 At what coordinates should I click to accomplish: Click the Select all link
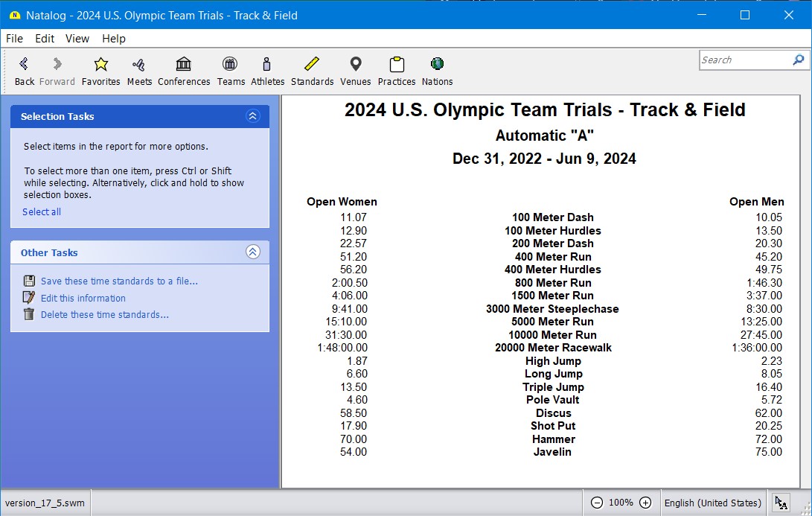[x=42, y=212]
